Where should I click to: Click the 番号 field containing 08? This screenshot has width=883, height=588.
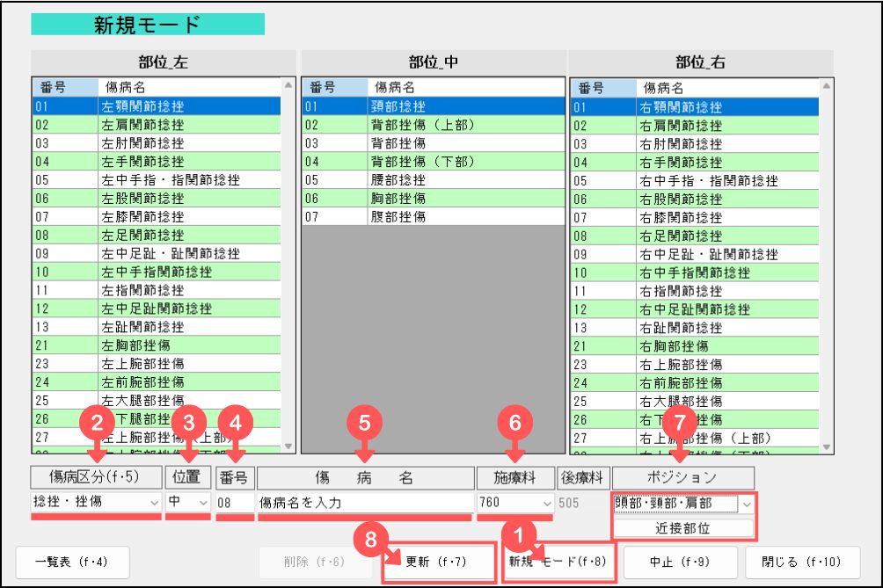(234, 504)
